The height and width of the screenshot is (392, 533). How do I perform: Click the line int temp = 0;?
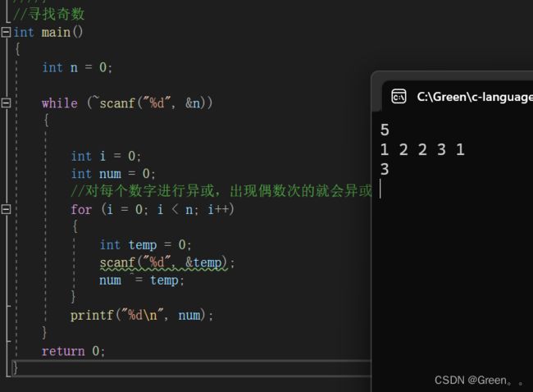tap(145, 244)
